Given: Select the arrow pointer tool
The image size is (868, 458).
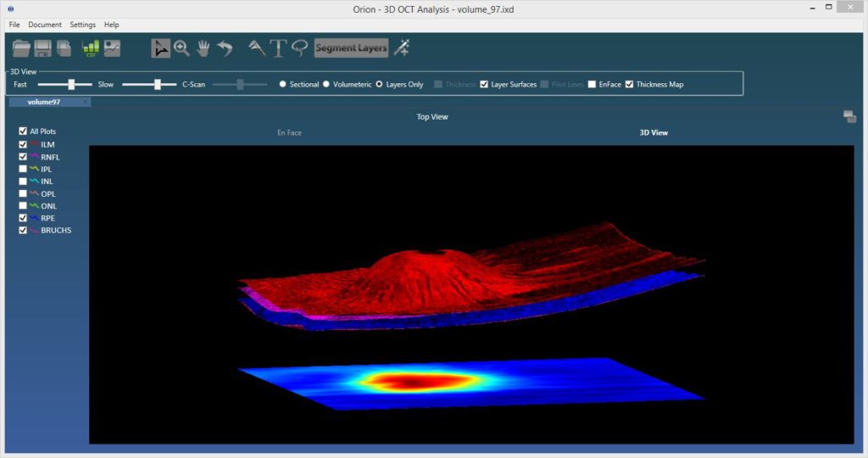Looking at the screenshot, I should pos(160,48).
